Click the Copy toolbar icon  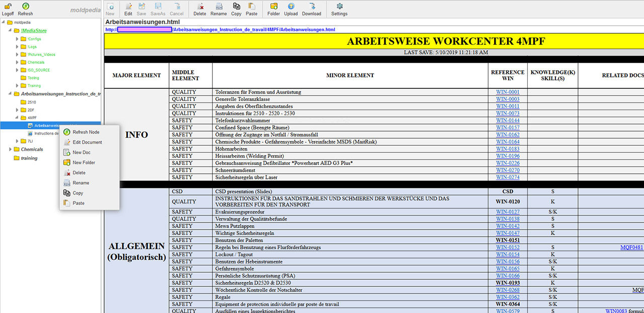tap(236, 7)
